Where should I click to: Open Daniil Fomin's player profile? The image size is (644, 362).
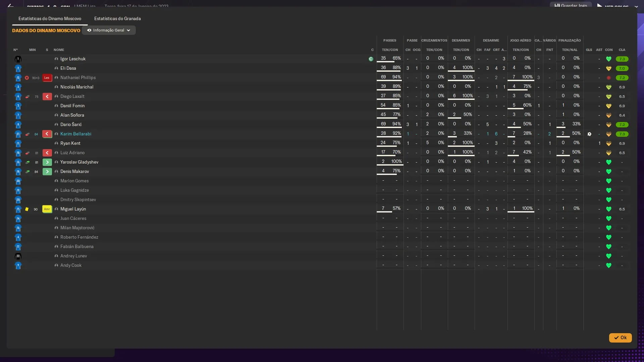coord(72,106)
